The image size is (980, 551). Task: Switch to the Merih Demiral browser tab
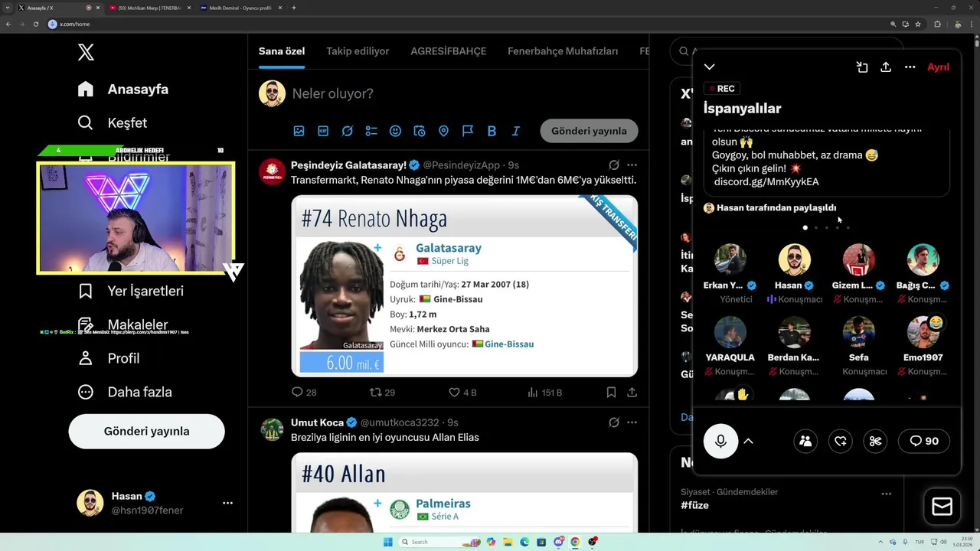click(x=240, y=8)
